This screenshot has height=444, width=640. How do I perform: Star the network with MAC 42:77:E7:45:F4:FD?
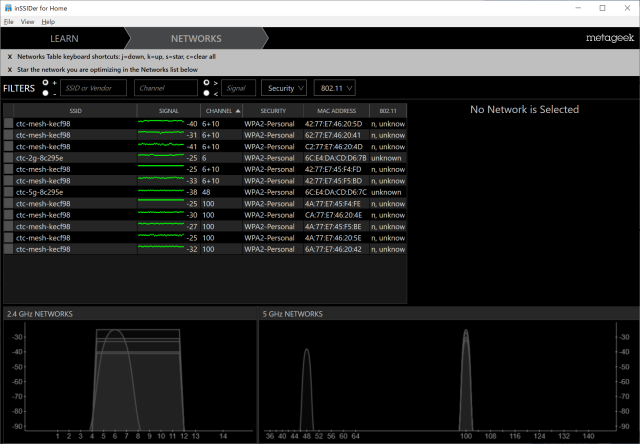pyautogui.click(x=9, y=169)
